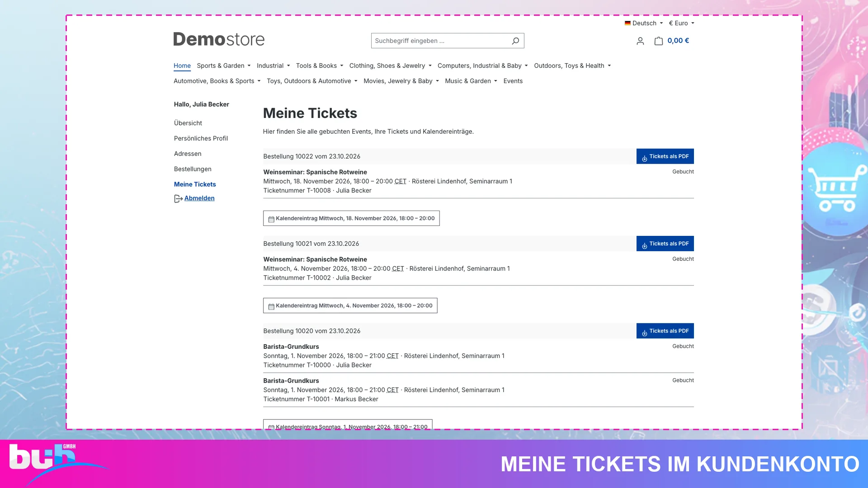Expand Music & Garden menu

coord(471,81)
